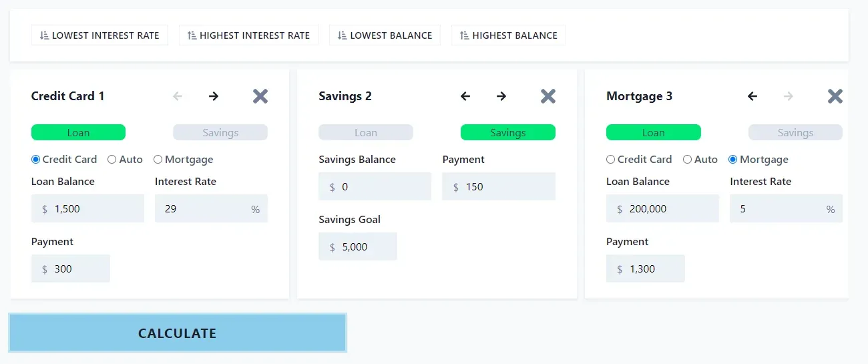Move Credit Card 1 card right
The height and width of the screenshot is (364, 868).
pos(214,96)
